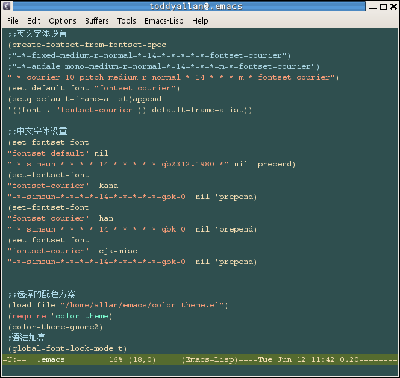Viewport: 400px width, 378px height.
Task: Open the Tools menu
Action: 126,21
